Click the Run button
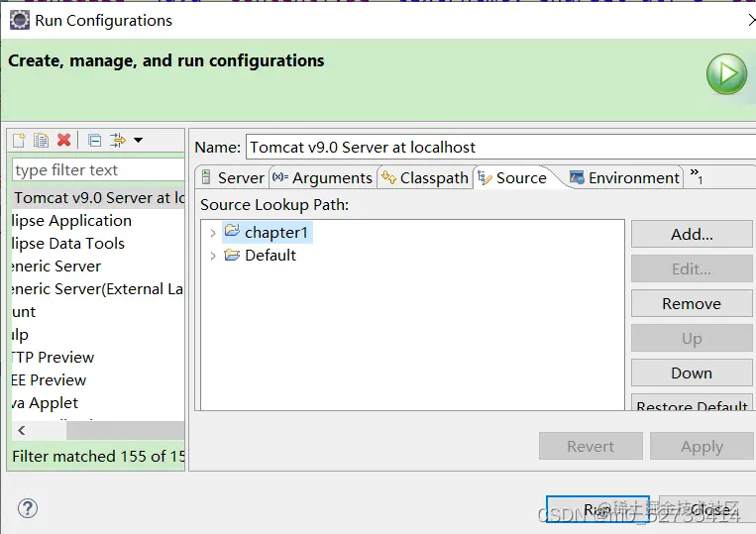This screenshot has height=534, width=756. click(x=597, y=509)
